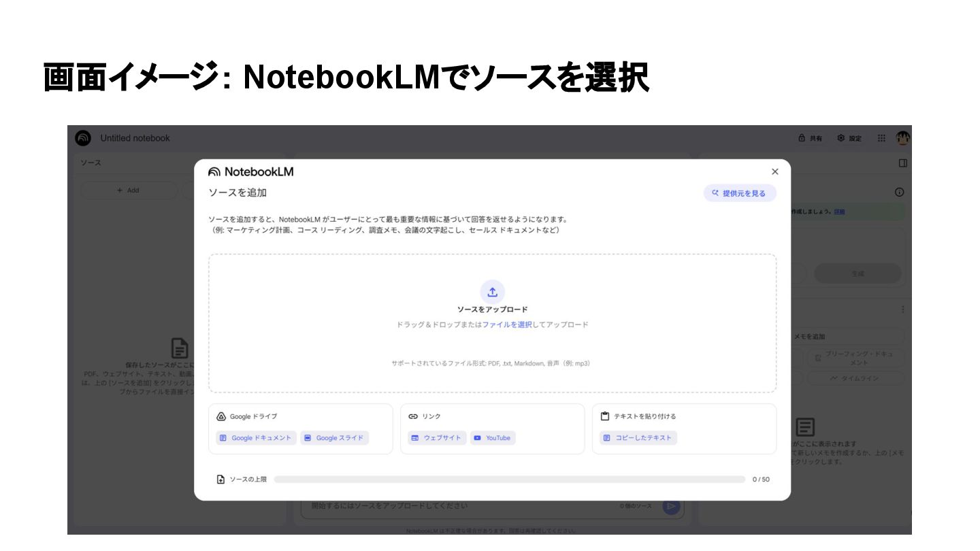Click the send arrow button in chat box
Viewport: 980px width, 551px height.
pyautogui.click(x=671, y=506)
